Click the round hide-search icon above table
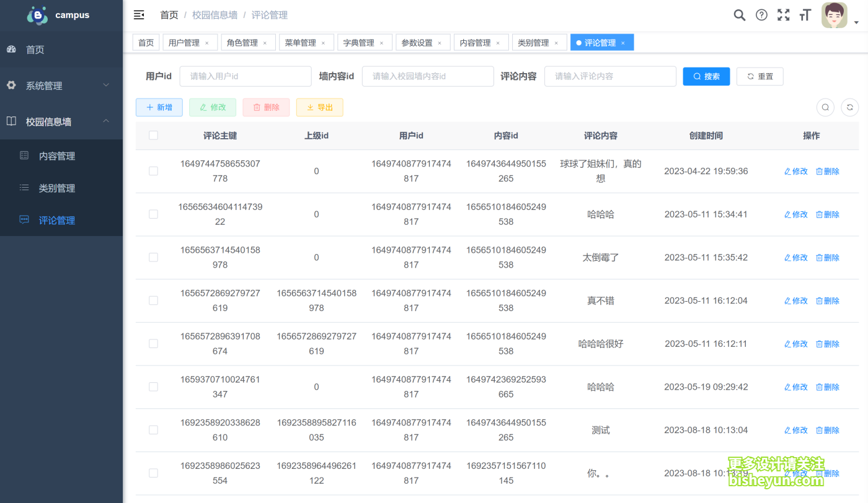868x503 pixels. click(x=825, y=107)
